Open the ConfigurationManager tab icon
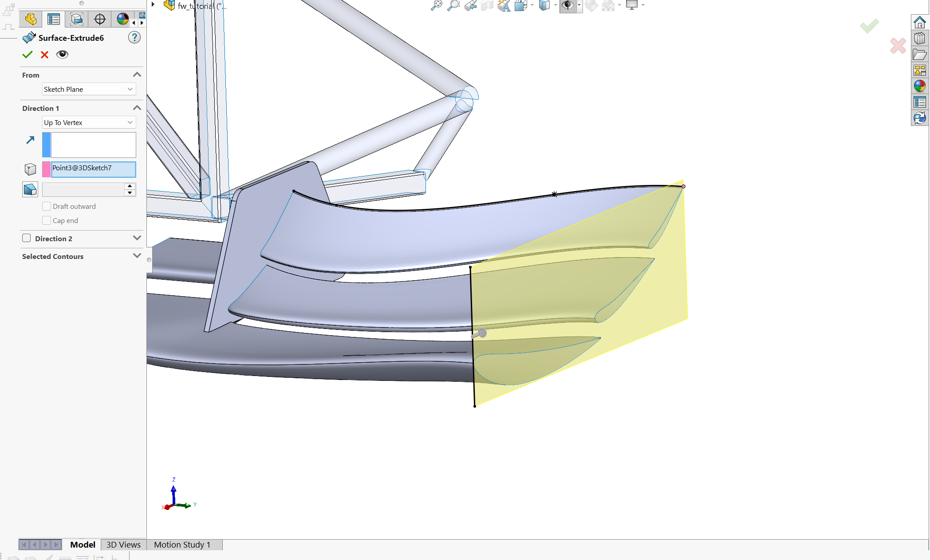The width and height of the screenshot is (930, 560). click(77, 19)
